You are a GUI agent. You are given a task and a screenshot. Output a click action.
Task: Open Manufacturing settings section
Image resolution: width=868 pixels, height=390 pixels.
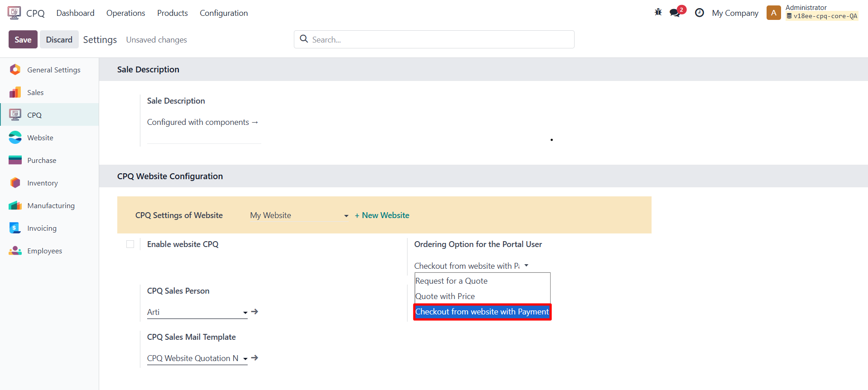[51, 205]
